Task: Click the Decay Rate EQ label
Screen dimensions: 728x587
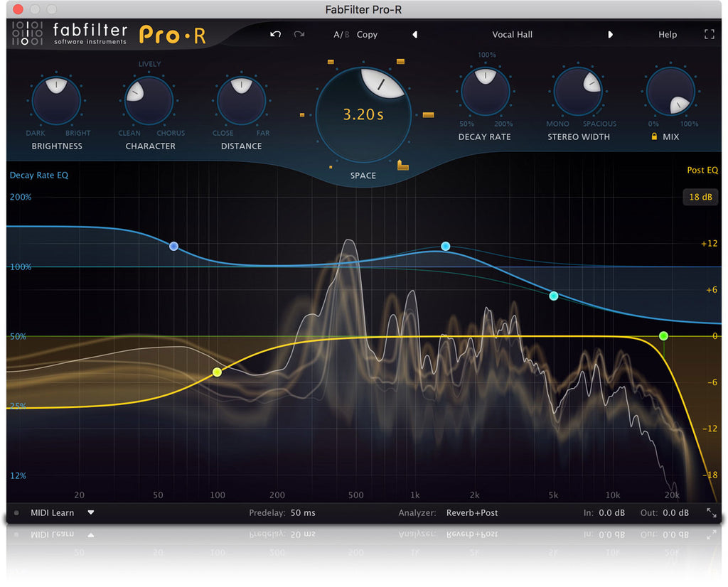Action: 39,175
